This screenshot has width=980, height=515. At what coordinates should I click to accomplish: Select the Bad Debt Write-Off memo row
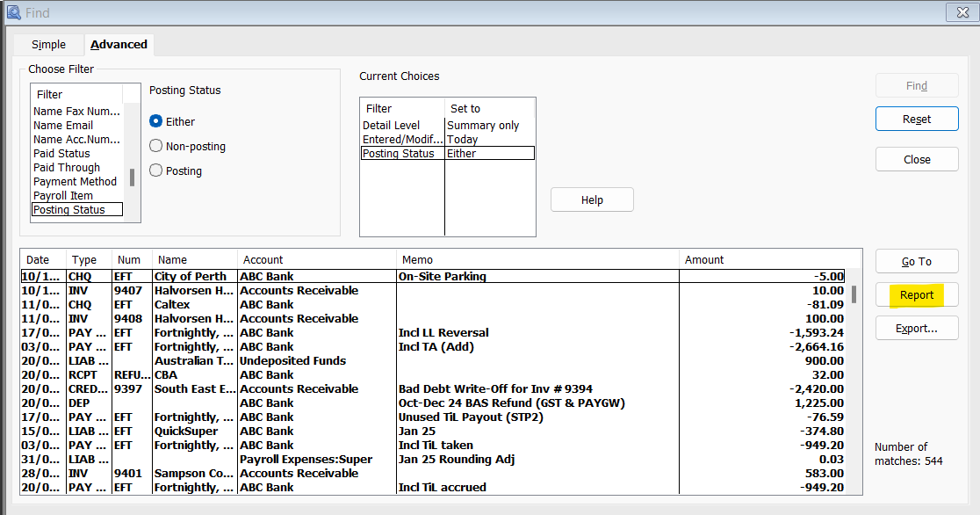tap(433, 389)
